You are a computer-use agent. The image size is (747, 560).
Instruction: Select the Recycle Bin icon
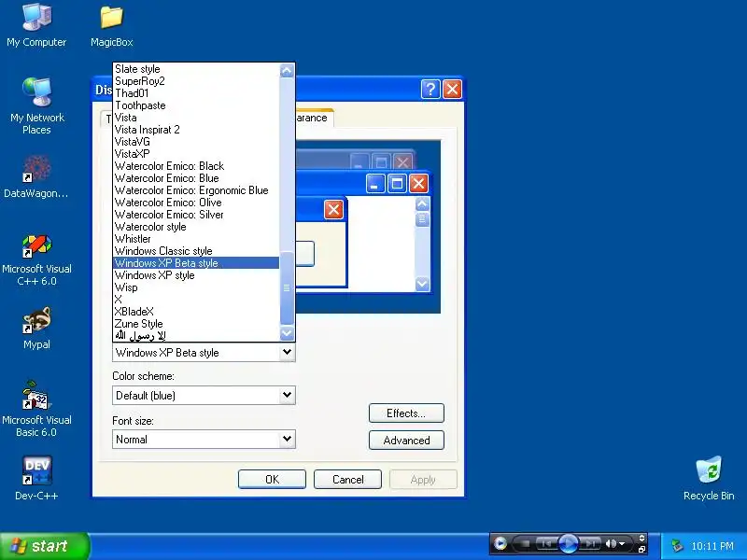pos(709,478)
